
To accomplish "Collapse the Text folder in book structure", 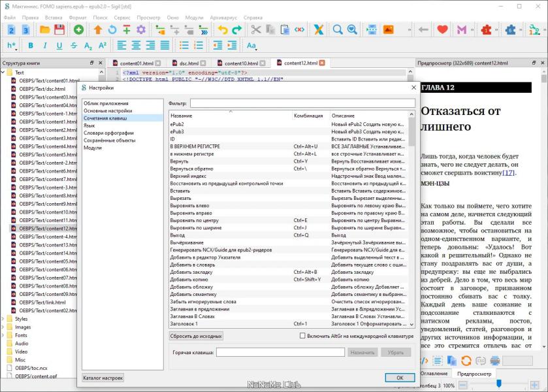I will click(x=3, y=73).
